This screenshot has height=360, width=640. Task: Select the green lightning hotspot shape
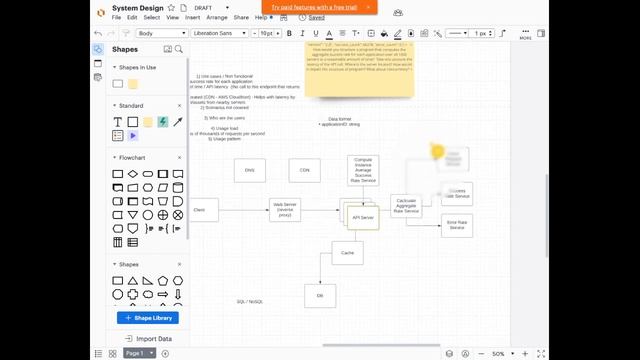point(163,122)
